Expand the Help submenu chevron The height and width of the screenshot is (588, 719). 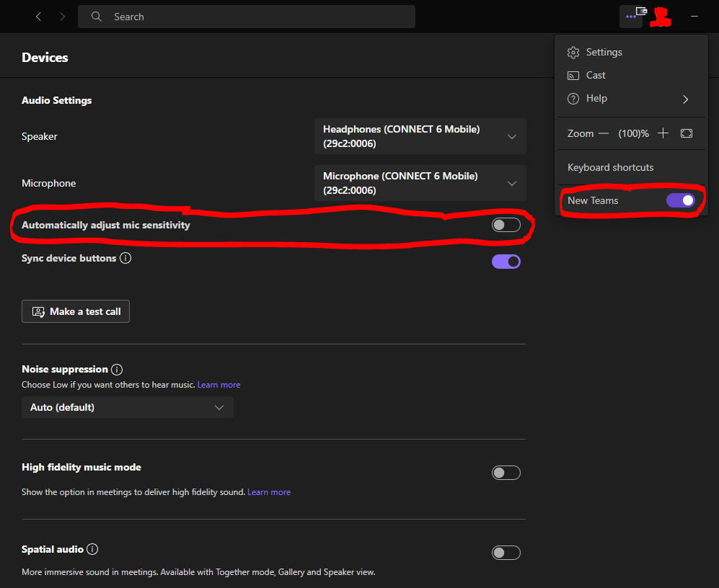685,99
